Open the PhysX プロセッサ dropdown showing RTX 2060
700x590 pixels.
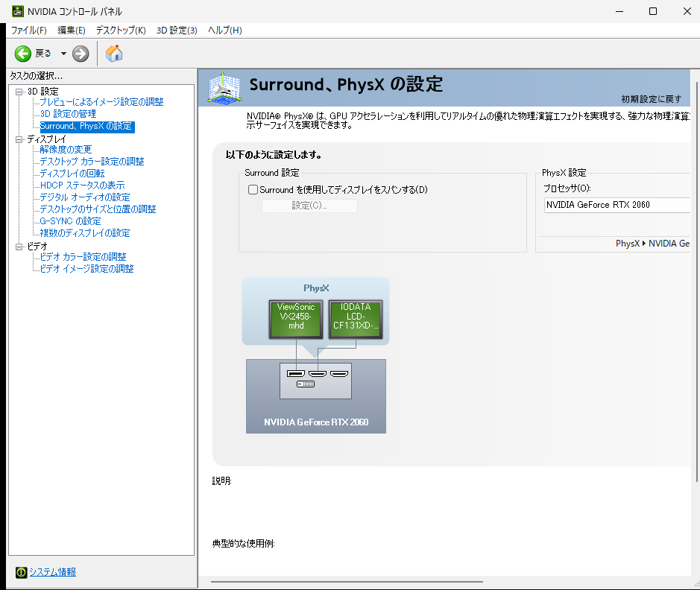pos(617,205)
